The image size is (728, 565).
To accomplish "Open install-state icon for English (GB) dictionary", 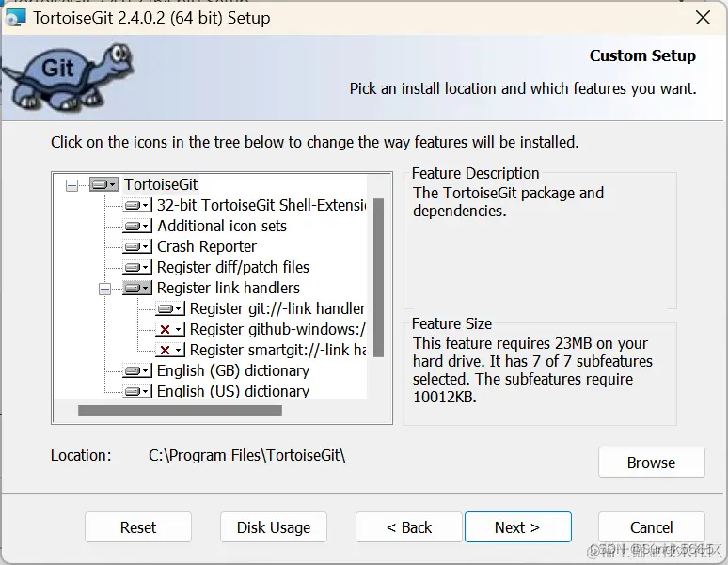I will (x=137, y=370).
